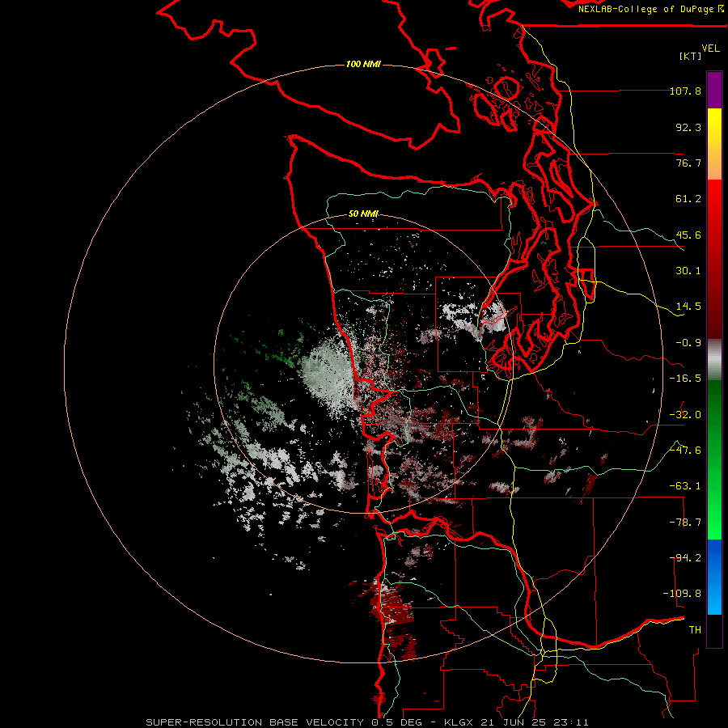Click the 92.3 velocity scale value
The height and width of the screenshot is (728, 728).
tap(688, 127)
